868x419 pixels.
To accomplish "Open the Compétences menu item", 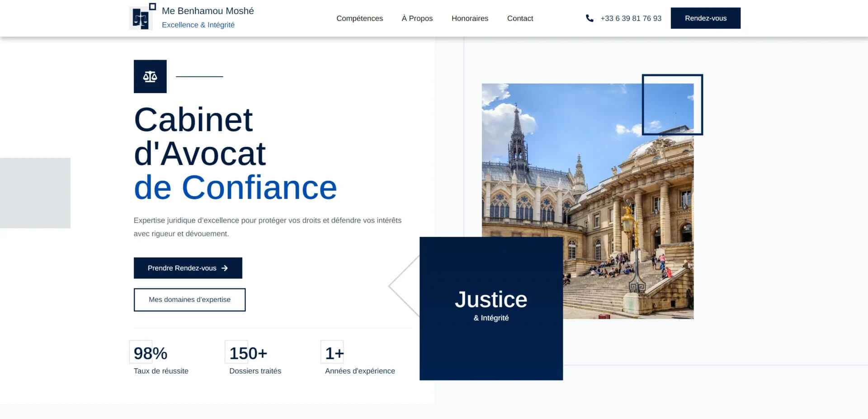I will tap(359, 18).
